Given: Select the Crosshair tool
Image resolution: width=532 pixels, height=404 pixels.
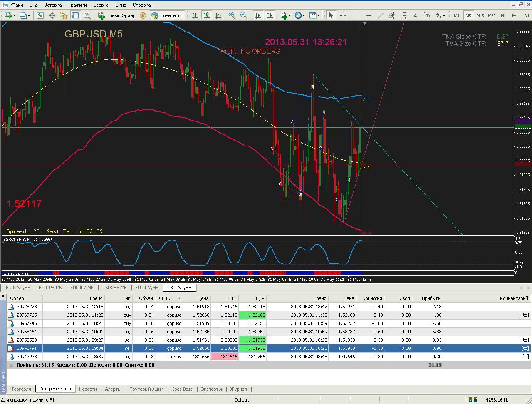Looking at the screenshot, I should pyautogui.click(x=343, y=15).
